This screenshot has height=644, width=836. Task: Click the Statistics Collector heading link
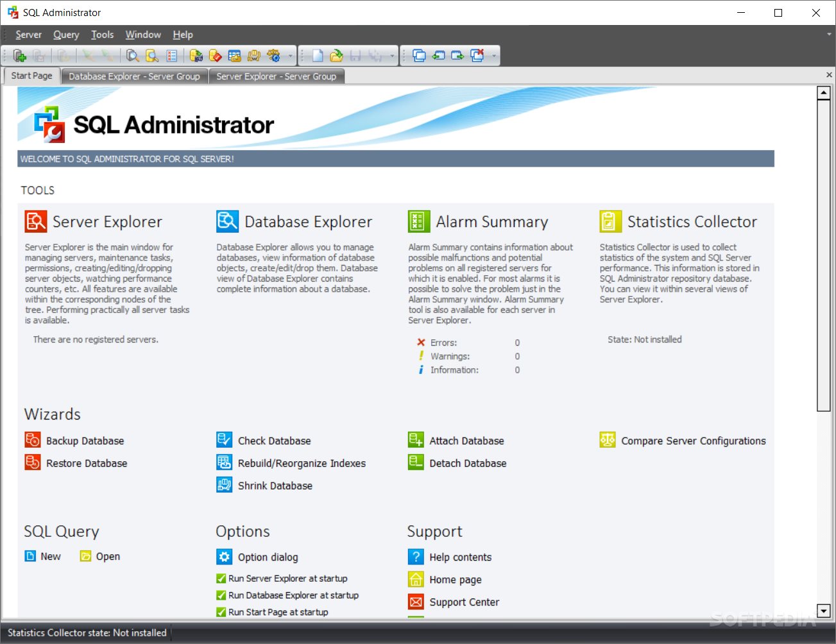tap(692, 221)
